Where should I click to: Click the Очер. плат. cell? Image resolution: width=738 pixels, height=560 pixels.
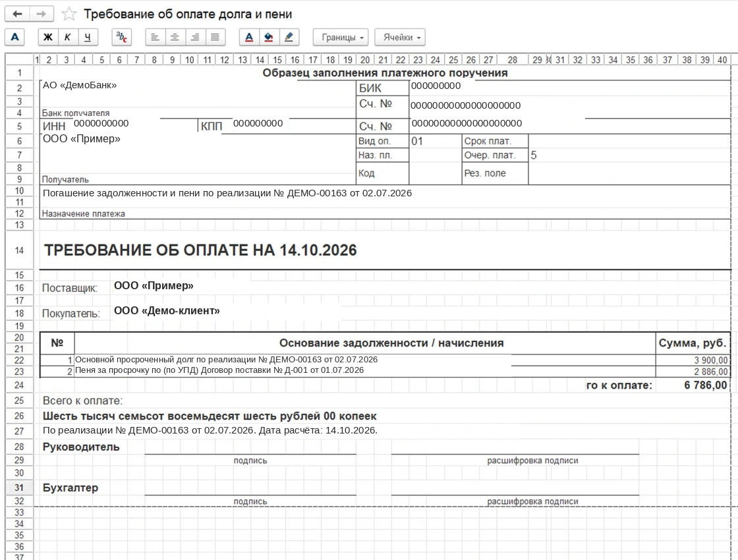pos(495,155)
